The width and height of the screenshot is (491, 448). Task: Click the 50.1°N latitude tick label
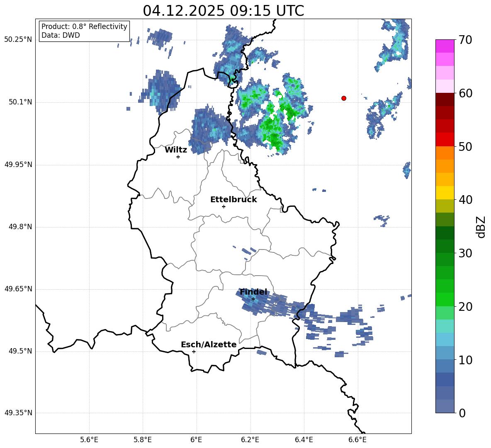[x=20, y=102]
